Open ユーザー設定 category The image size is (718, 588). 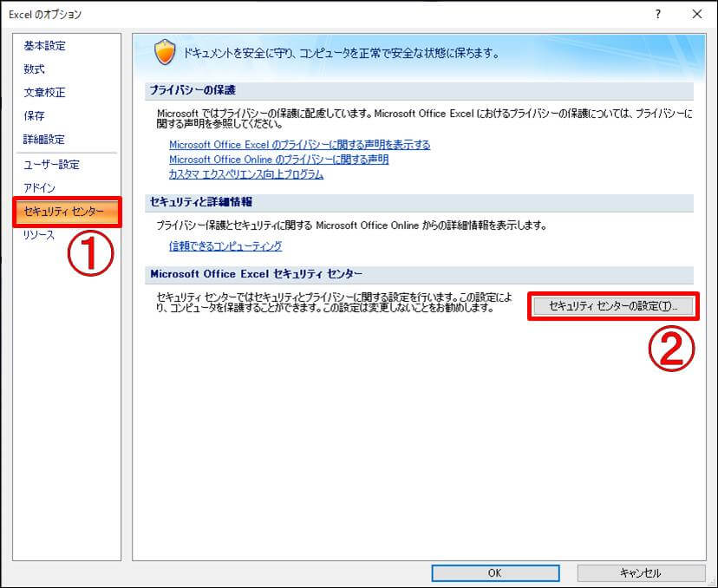(52, 165)
